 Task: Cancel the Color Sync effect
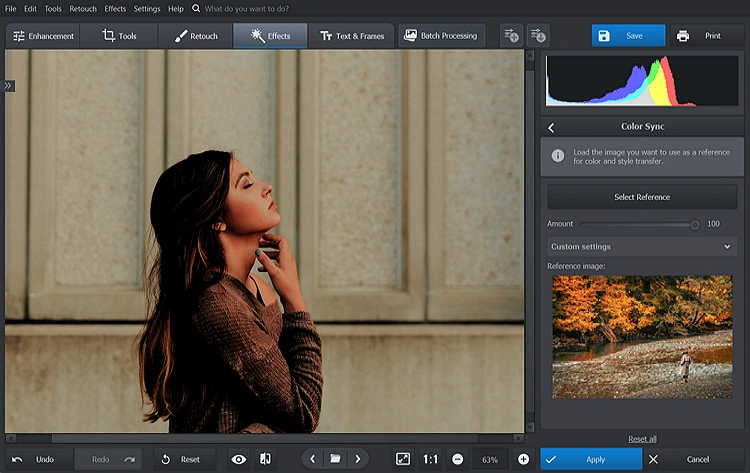693,459
